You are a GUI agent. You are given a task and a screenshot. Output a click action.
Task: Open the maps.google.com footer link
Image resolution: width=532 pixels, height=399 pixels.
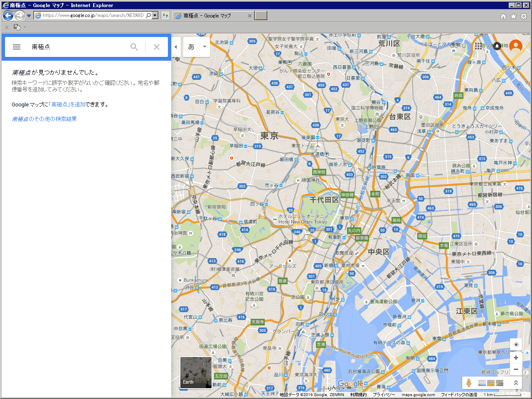418,395
